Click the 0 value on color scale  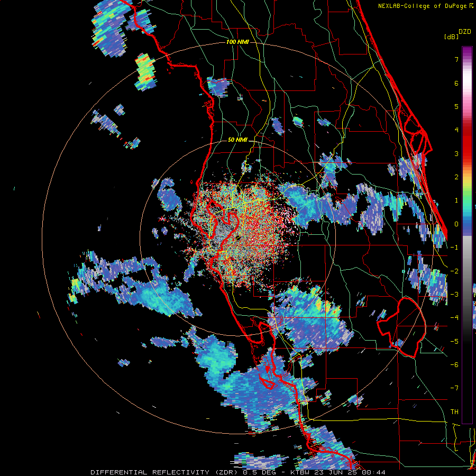point(456,224)
